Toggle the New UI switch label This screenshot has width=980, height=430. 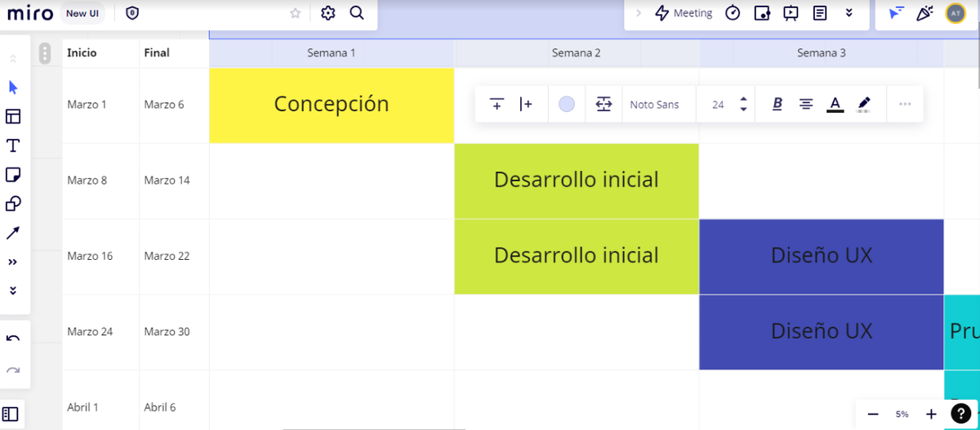[x=82, y=13]
